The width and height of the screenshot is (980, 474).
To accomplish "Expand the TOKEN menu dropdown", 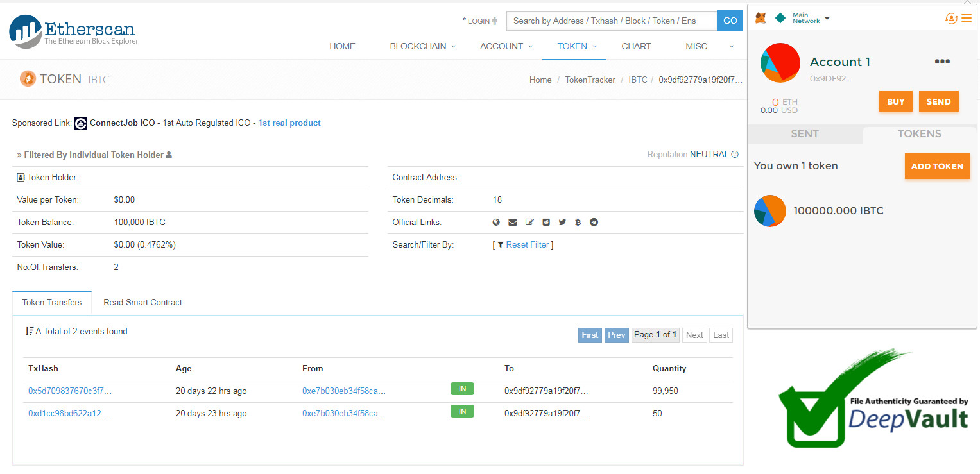I will 594,47.
